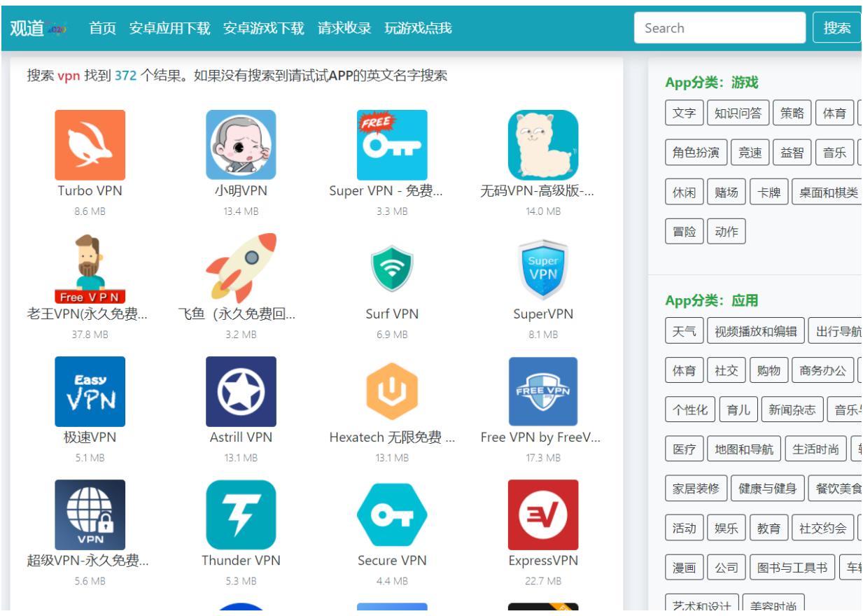Choose 健康与健身 category tag
The width and height of the screenshot is (863, 616).
pos(767,489)
